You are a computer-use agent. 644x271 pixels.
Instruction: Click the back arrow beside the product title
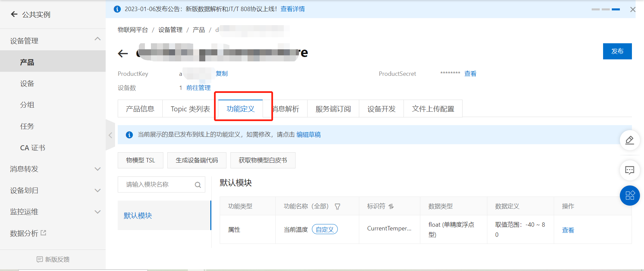click(x=123, y=53)
